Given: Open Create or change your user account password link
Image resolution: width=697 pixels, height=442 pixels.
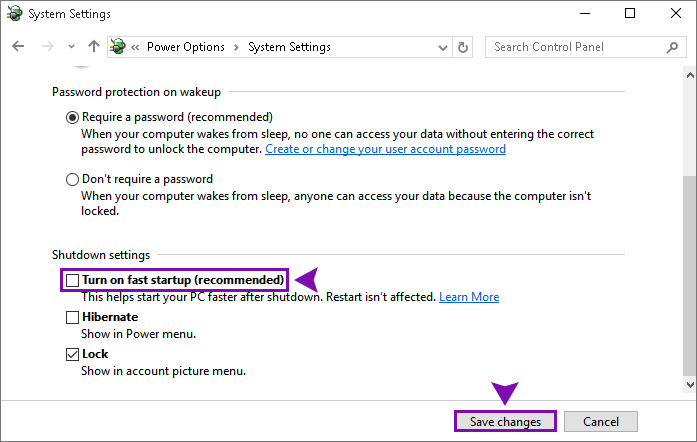Looking at the screenshot, I should [x=385, y=149].
